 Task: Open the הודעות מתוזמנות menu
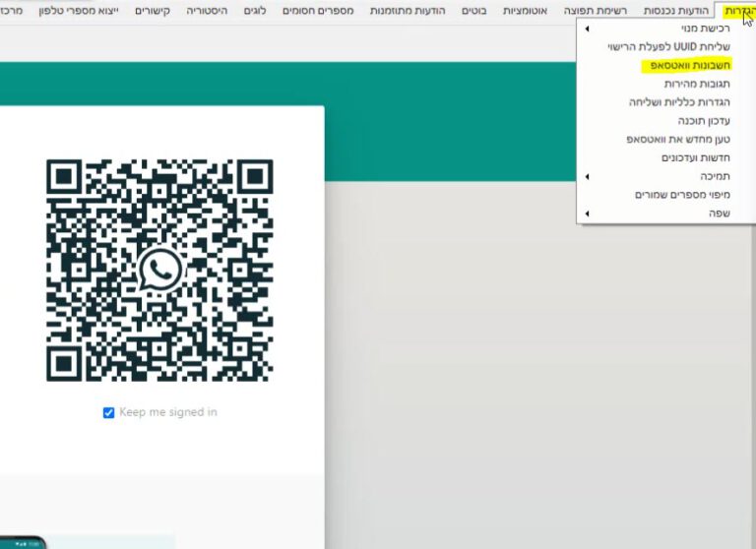408,10
